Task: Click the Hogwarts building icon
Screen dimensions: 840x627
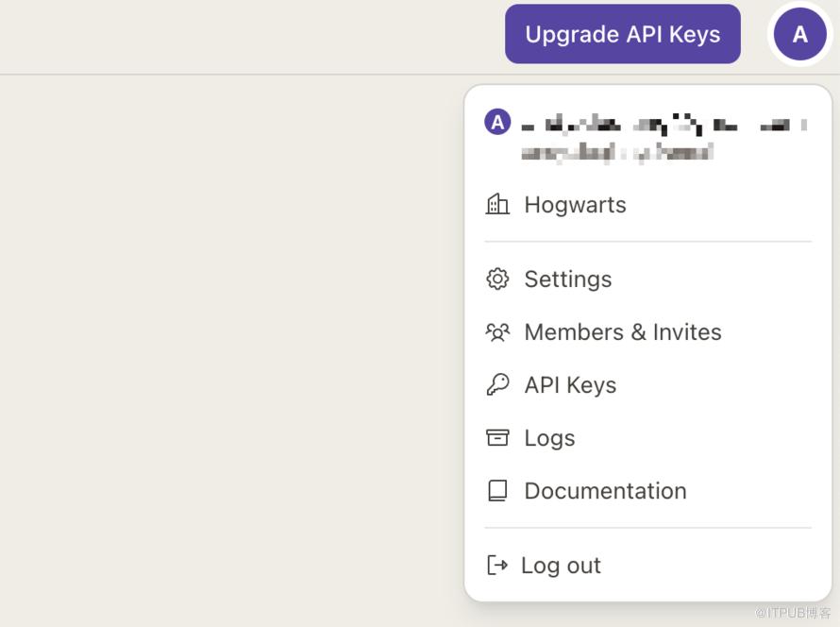Action: 497,205
